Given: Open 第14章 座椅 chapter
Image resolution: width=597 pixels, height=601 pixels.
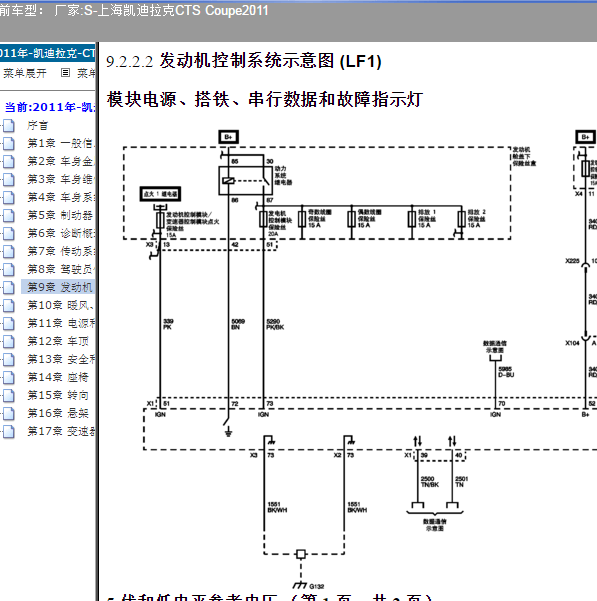Looking at the screenshot, I should pos(58,377).
